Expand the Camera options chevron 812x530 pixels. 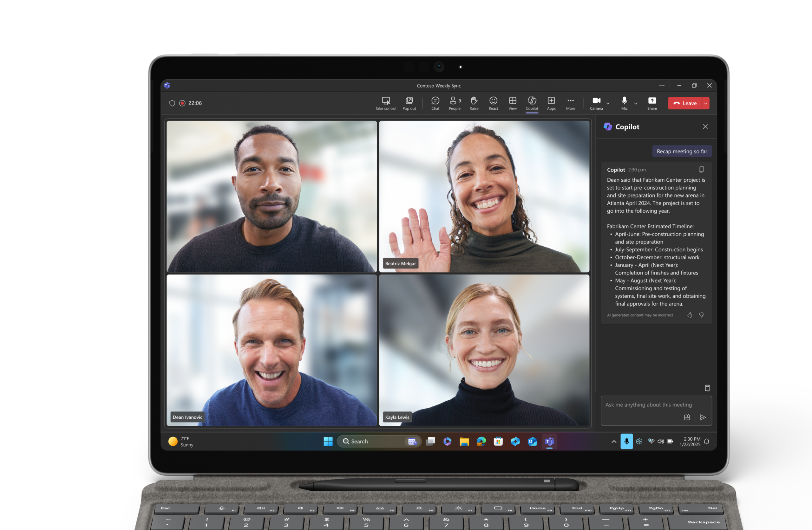tap(608, 103)
